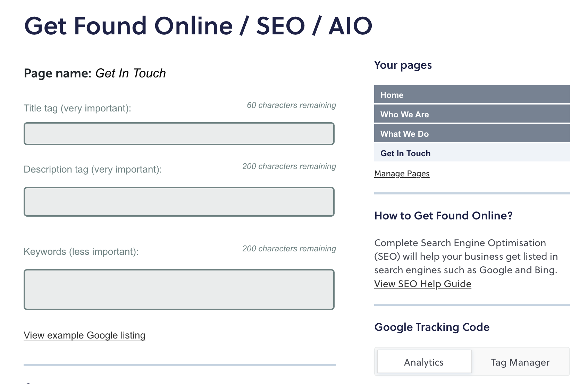Viewport: 588px width, 384px height.
Task: Select the Who We Are page
Action: 472,114
